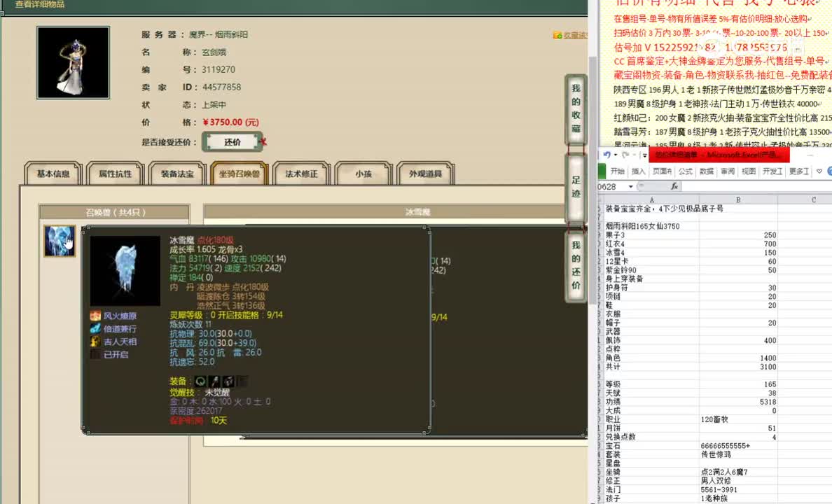
Task: Click the Excel cell with value 700
Action: [738, 244]
